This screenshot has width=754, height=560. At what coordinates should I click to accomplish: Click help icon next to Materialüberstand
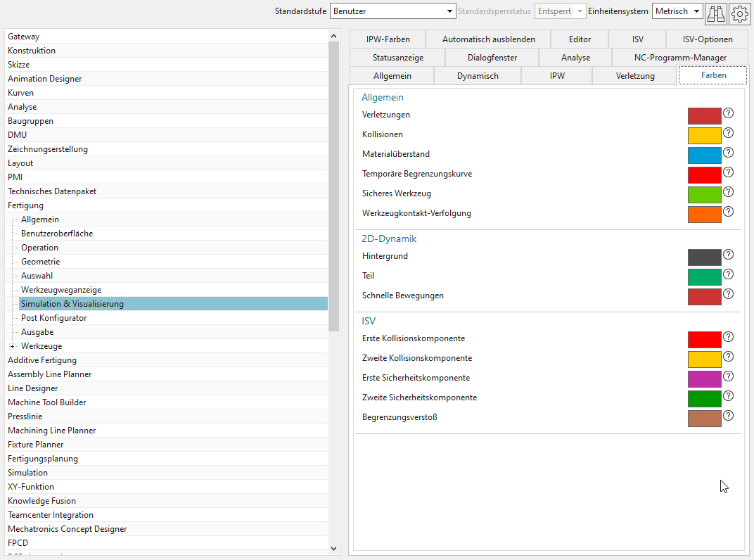729,153
